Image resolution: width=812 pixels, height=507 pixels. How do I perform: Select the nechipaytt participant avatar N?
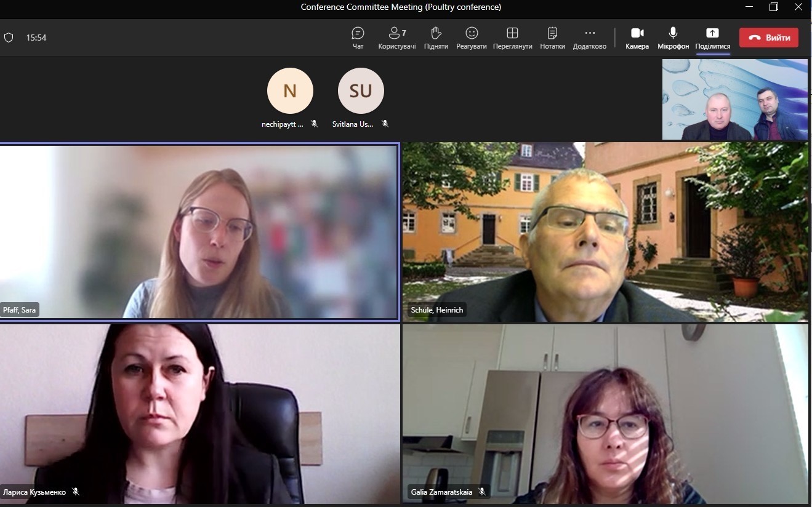(290, 91)
